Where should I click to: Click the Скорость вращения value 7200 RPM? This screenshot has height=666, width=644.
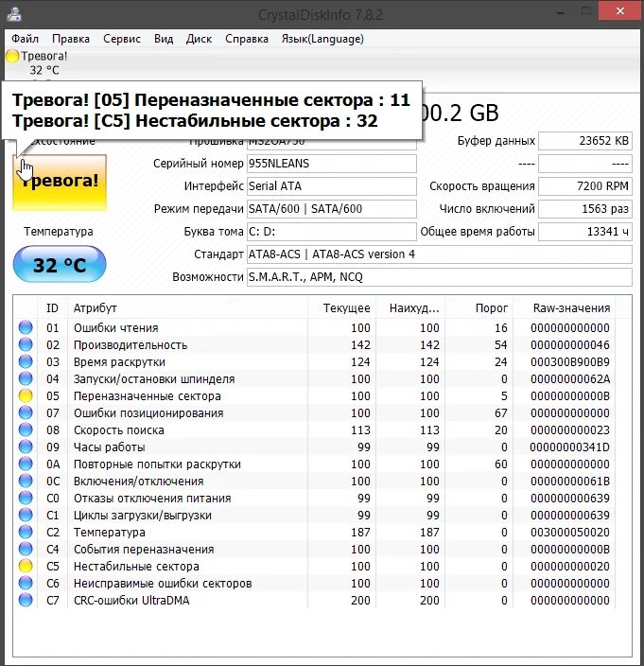(x=585, y=186)
